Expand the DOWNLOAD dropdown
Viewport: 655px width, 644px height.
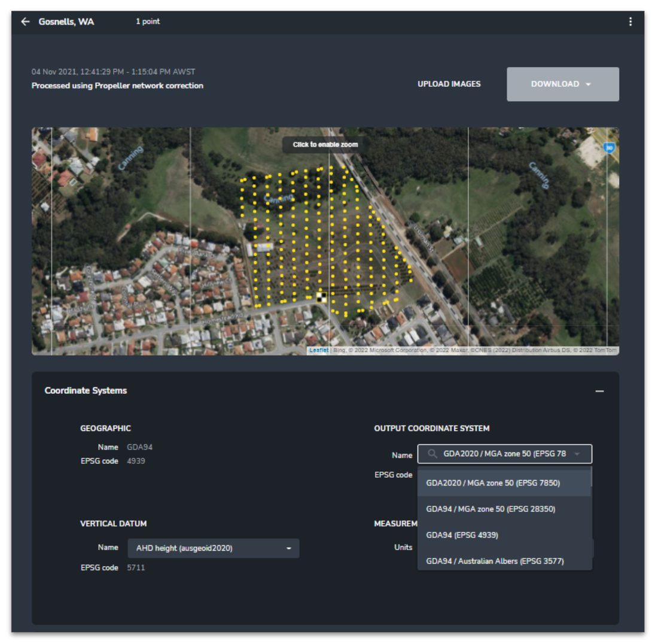point(562,84)
